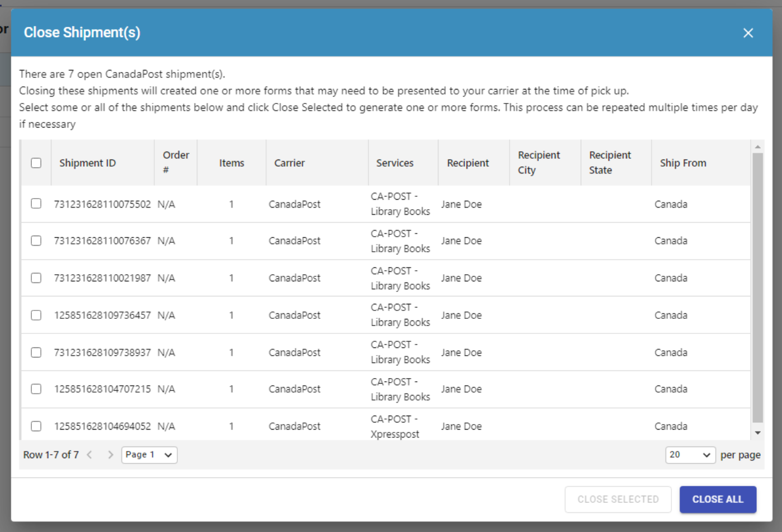This screenshot has height=532, width=782.
Task: Click the Close All button
Action: [718, 500]
